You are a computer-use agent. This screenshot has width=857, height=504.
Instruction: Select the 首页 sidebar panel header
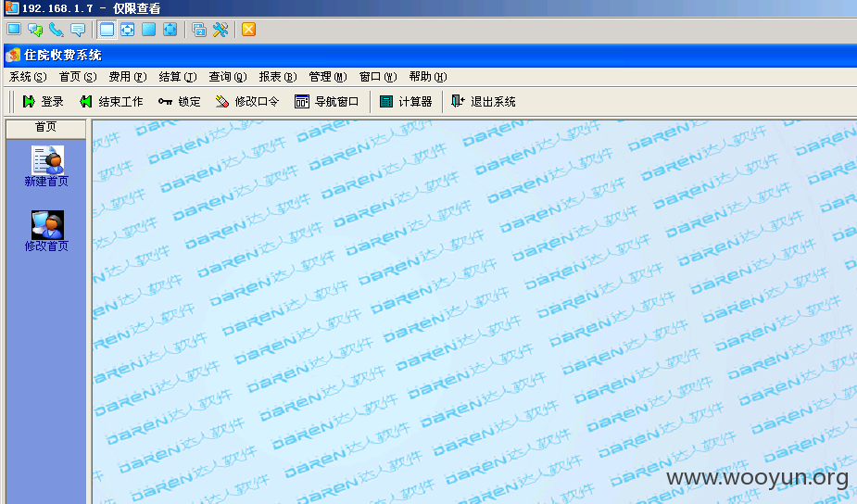(46, 127)
